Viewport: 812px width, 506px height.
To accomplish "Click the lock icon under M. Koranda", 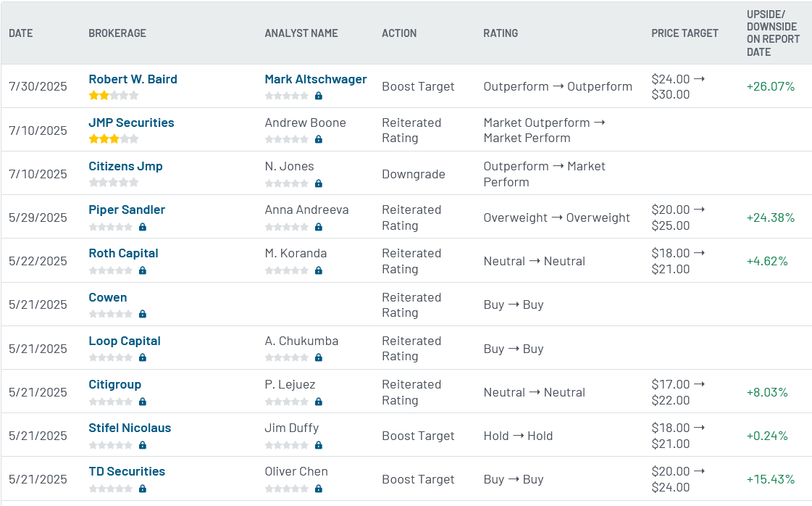I will click(x=319, y=270).
